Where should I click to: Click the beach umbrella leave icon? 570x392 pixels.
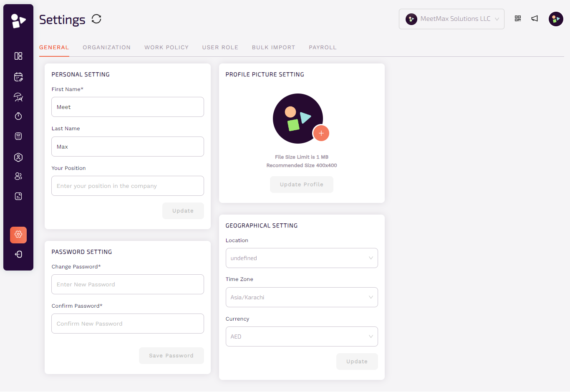pyautogui.click(x=18, y=97)
